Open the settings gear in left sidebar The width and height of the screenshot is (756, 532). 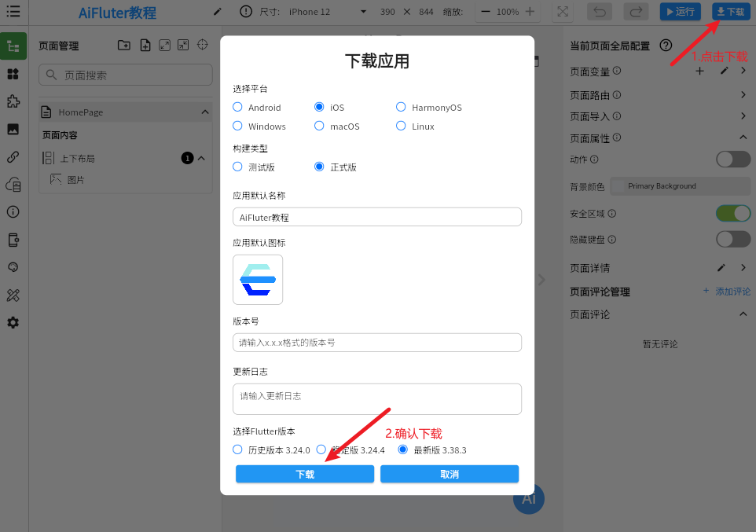tap(13, 323)
